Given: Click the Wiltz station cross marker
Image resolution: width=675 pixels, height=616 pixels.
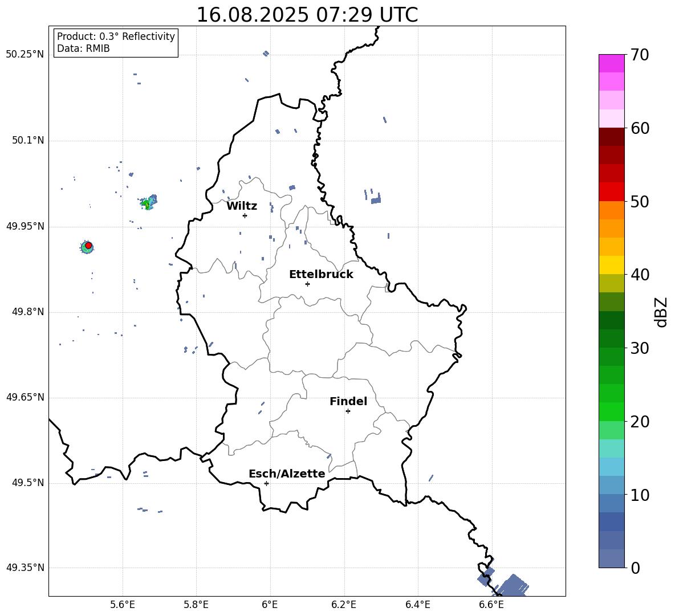Looking at the screenshot, I should 245,215.
